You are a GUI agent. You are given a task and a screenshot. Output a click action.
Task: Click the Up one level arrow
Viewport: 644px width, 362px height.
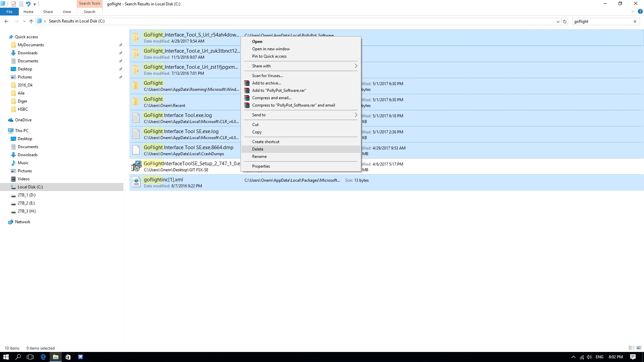[31, 21]
